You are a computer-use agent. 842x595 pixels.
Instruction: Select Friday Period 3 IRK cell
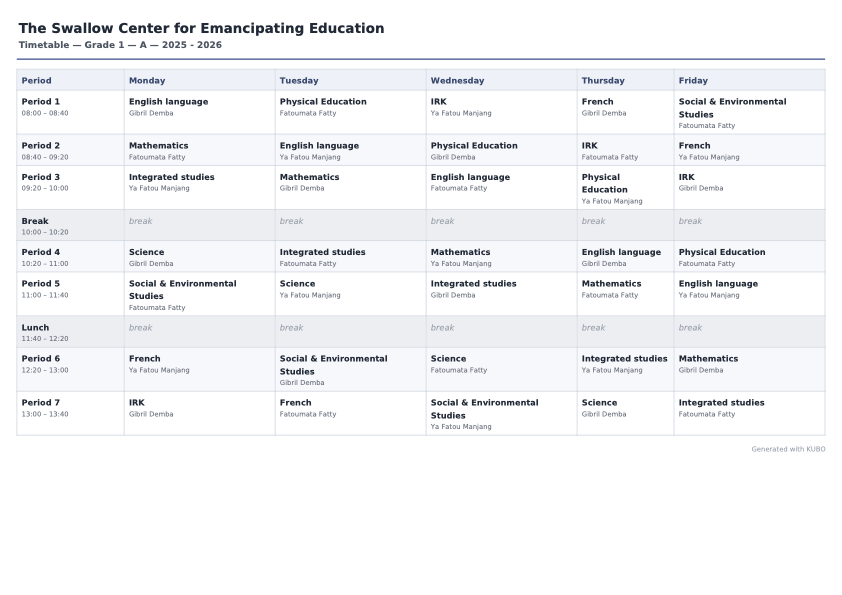pos(750,187)
